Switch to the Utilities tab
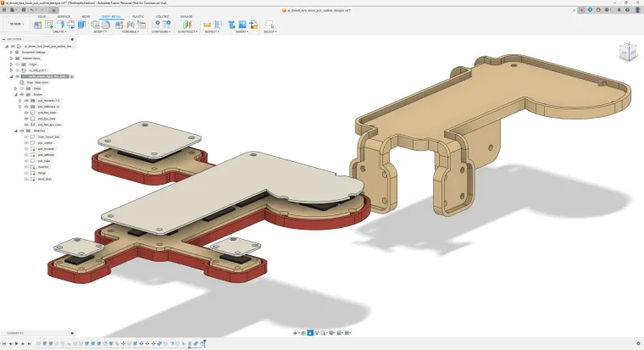This screenshot has width=644, height=350. [x=162, y=16]
